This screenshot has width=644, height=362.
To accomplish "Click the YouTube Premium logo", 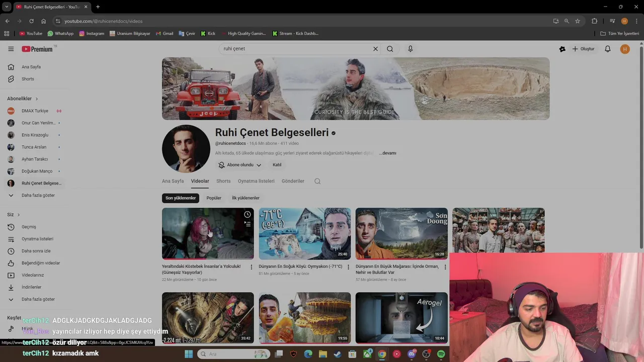I will pyautogui.click(x=37, y=49).
